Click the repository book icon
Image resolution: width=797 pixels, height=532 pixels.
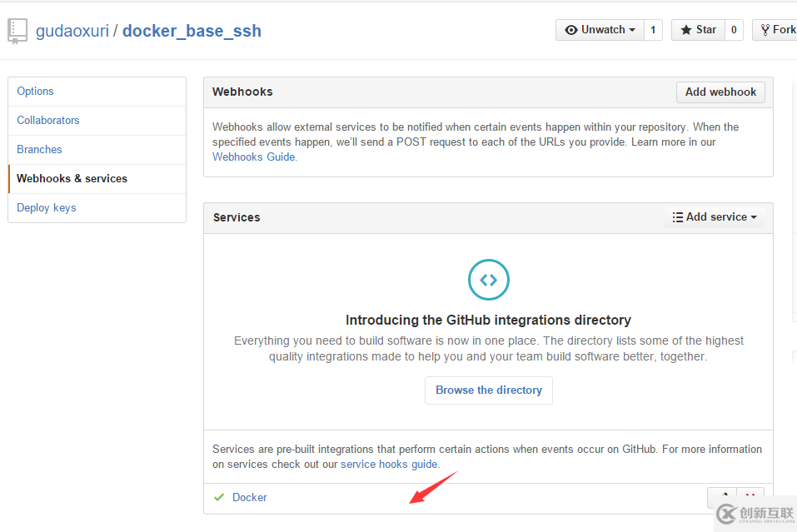[17, 31]
